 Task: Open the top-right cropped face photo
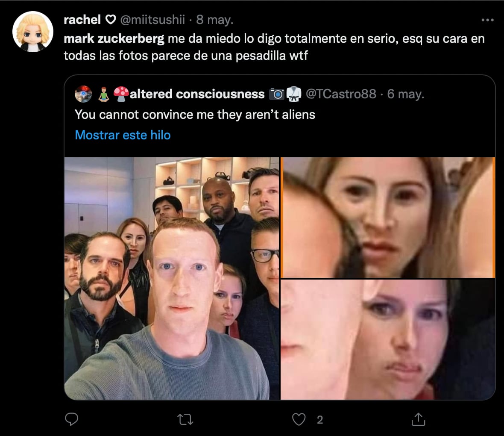[x=388, y=217]
